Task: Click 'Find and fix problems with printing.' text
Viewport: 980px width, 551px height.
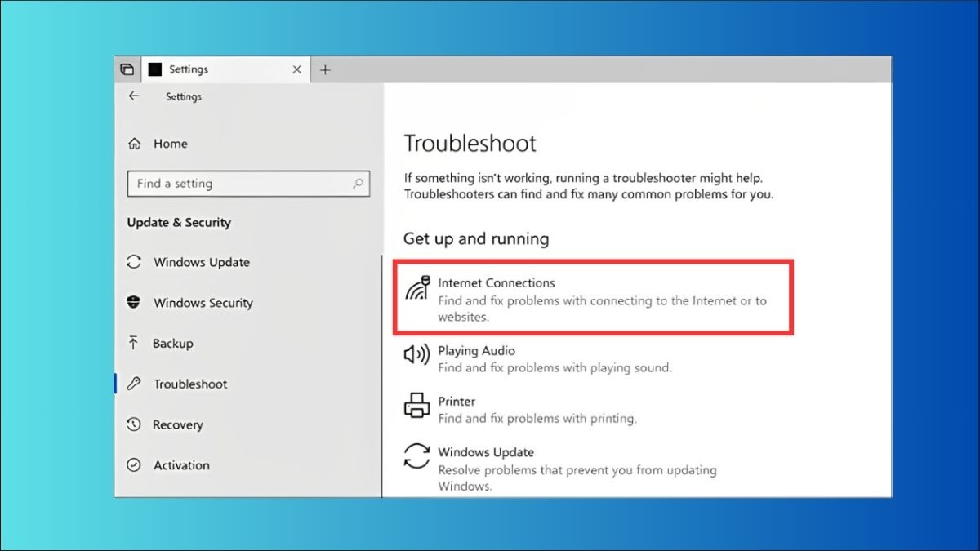Action: click(537, 419)
